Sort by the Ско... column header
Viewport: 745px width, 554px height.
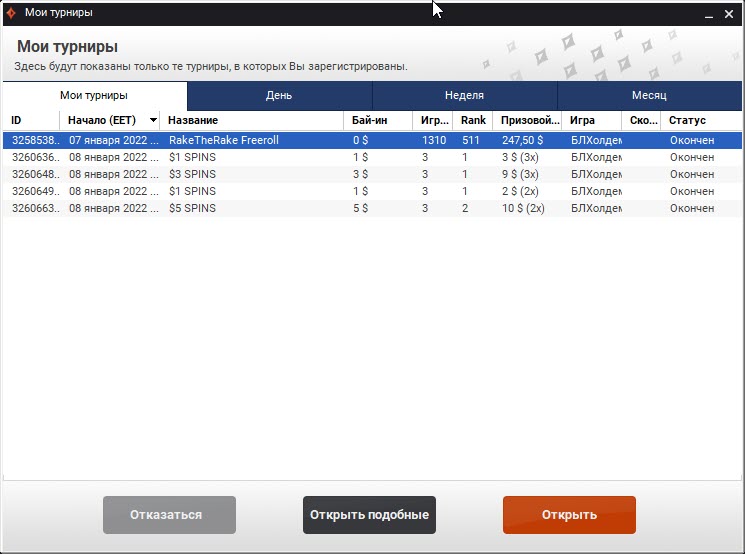pos(641,120)
